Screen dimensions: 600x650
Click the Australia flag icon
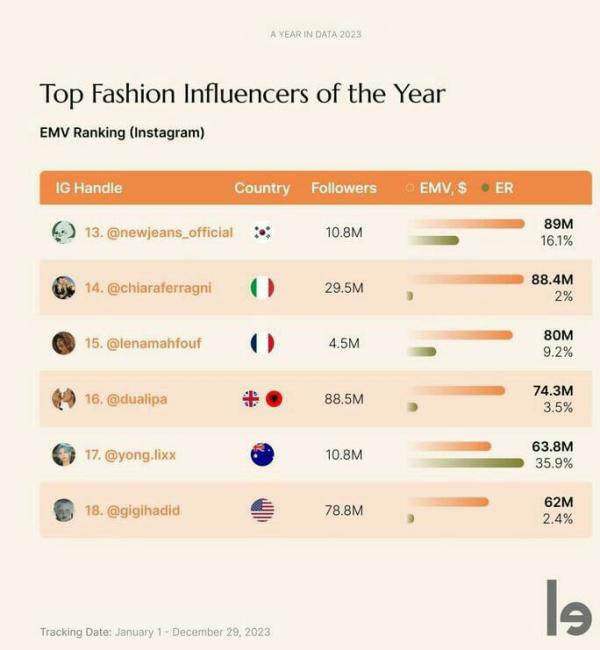262,454
